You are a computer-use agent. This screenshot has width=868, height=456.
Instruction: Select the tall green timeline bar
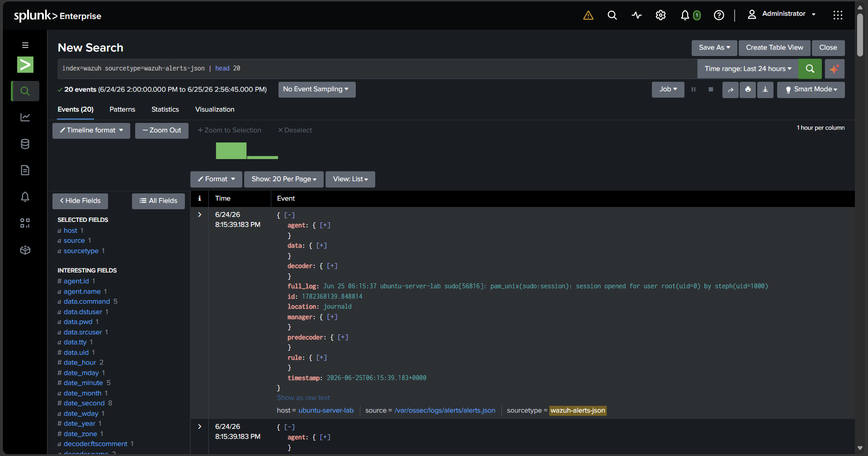(x=231, y=150)
